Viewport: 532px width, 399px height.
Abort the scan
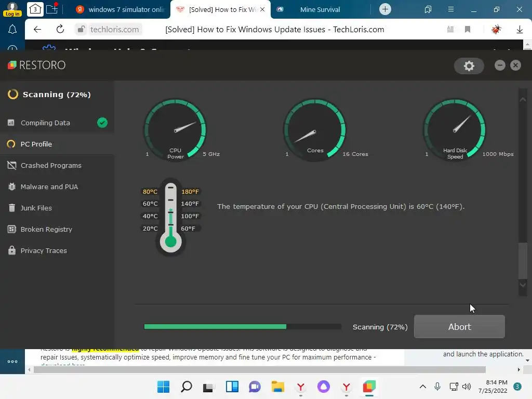point(459,327)
